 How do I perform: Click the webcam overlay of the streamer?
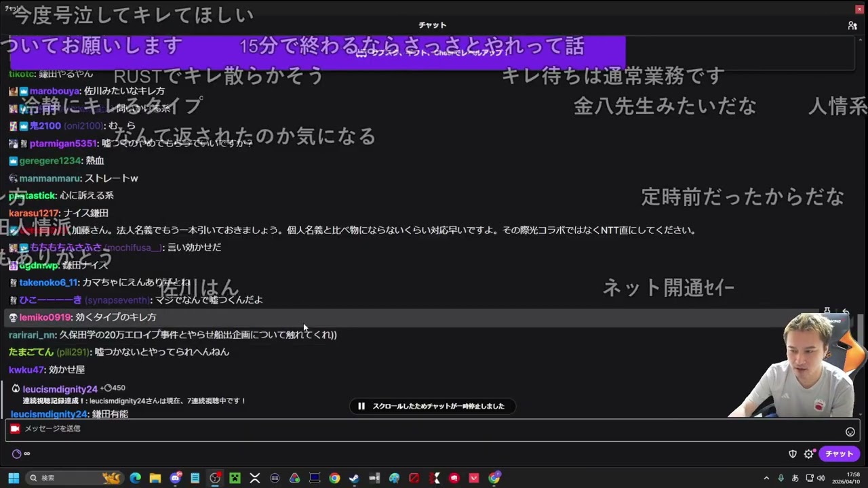797,365
